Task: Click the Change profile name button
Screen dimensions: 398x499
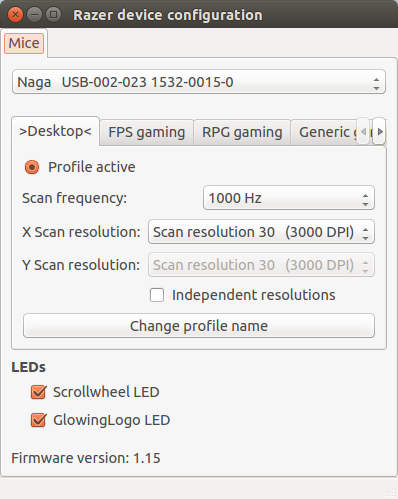Action: tap(199, 326)
